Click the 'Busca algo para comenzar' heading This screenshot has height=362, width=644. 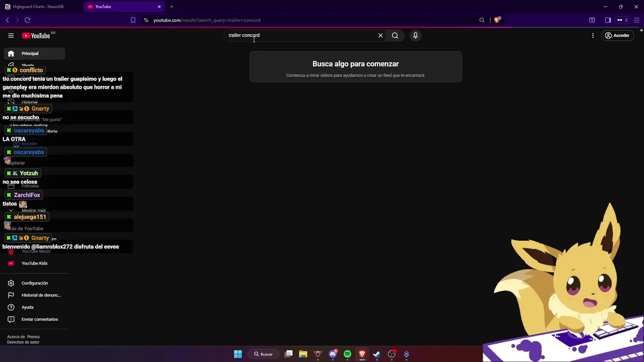click(356, 64)
